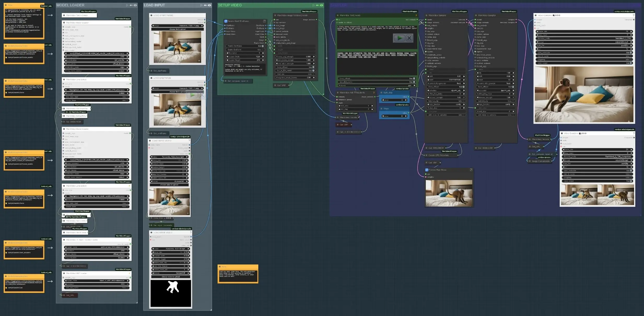Click the Get_VAE node in the SETUP VIDEO group
644x316 pixels.
[281, 85]
